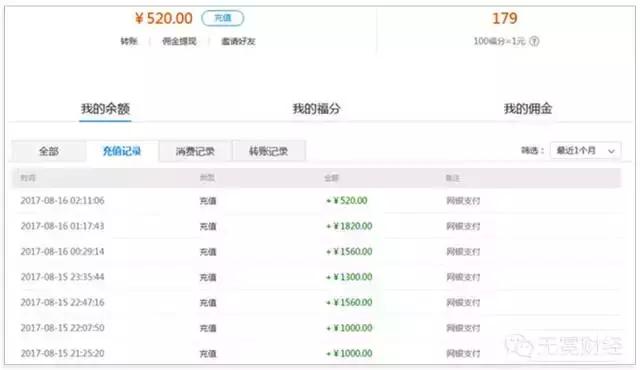
Task: Click the timestamp 2017-08-15 23:35:44
Action: pos(62,277)
